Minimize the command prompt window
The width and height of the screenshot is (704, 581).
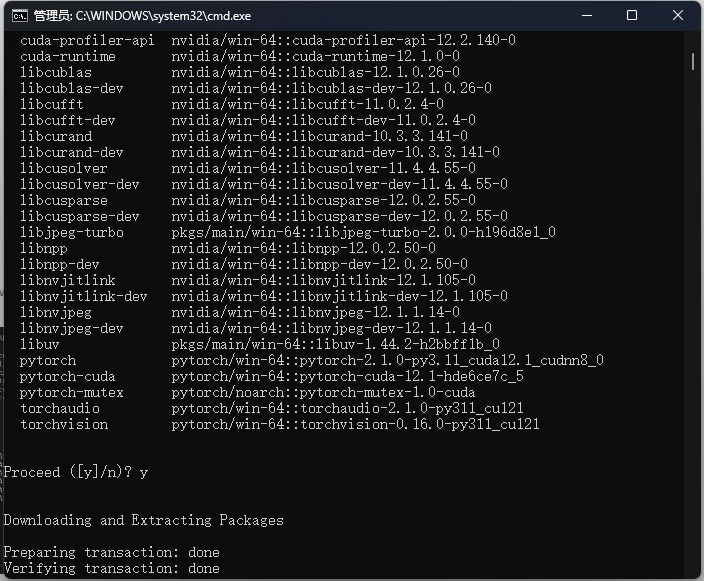pyautogui.click(x=586, y=16)
